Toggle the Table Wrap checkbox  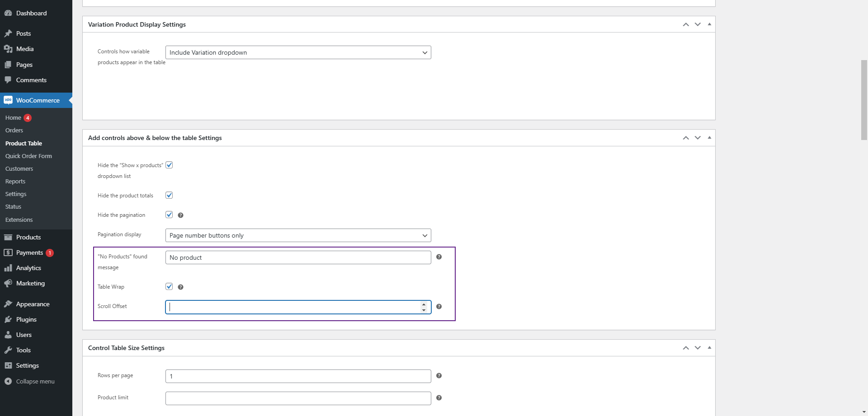pyautogui.click(x=169, y=286)
